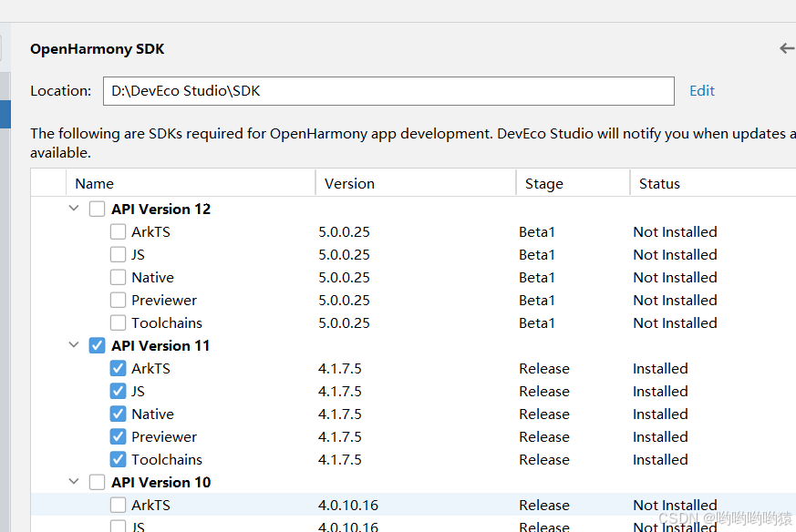The width and height of the screenshot is (796, 532).
Task: Collapse the API Version 10 group
Action: [74, 483]
